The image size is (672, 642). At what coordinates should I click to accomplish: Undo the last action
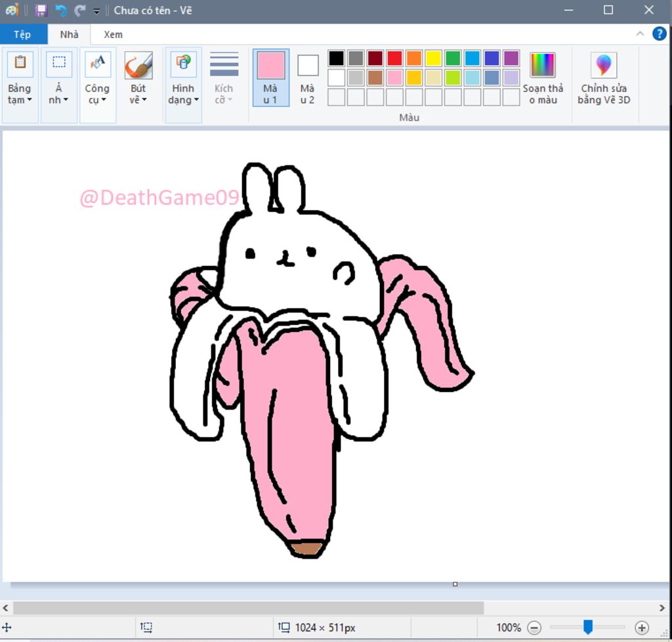tap(61, 11)
